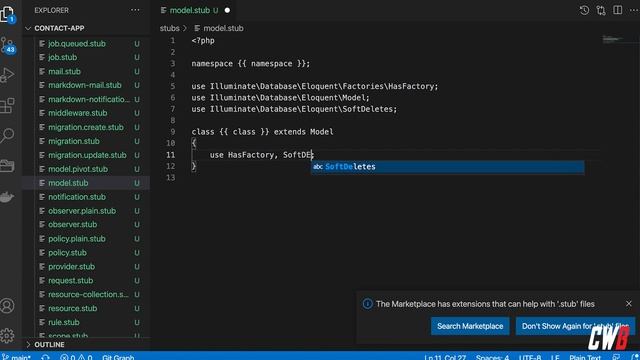Click the SoftDeletes import on line 7
The image size is (640, 360).
point(294,109)
